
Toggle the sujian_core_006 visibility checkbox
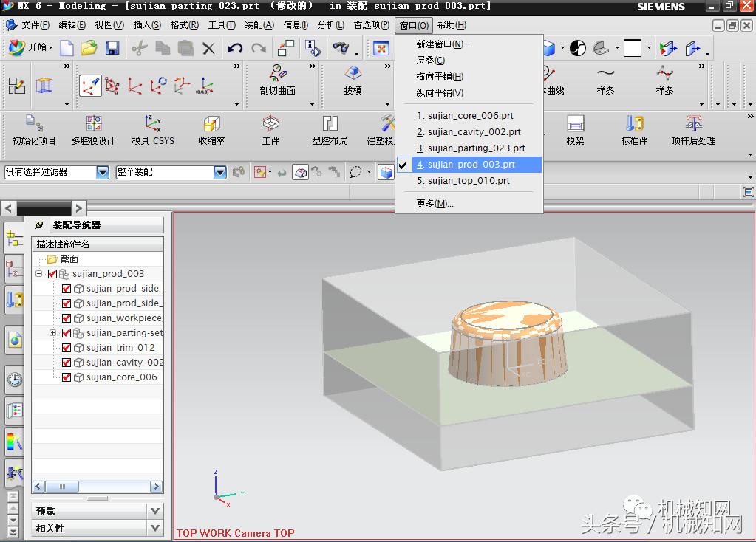(67, 377)
